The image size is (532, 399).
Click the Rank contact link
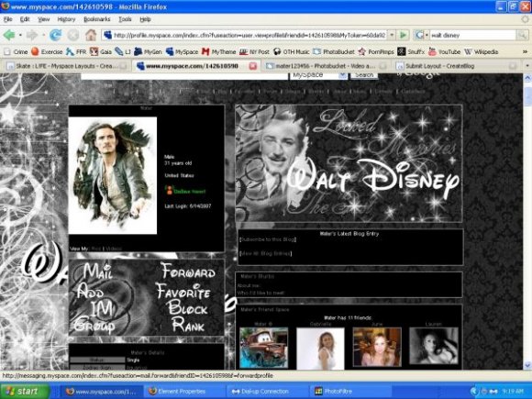pos(188,324)
